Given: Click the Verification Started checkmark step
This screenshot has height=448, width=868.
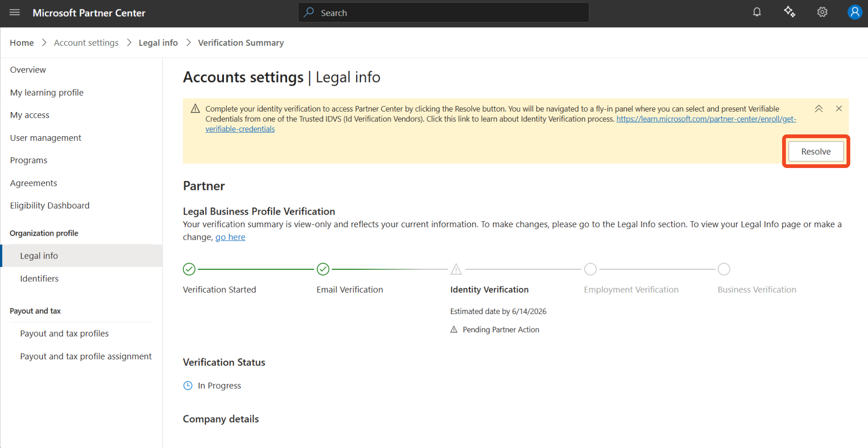Looking at the screenshot, I should click(x=189, y=269).
